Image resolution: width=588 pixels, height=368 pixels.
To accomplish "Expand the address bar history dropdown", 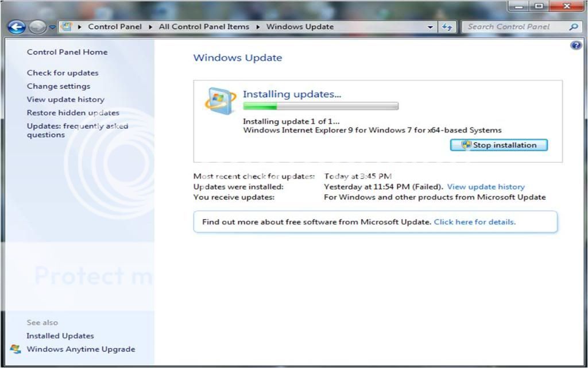I will pos(431,27).
